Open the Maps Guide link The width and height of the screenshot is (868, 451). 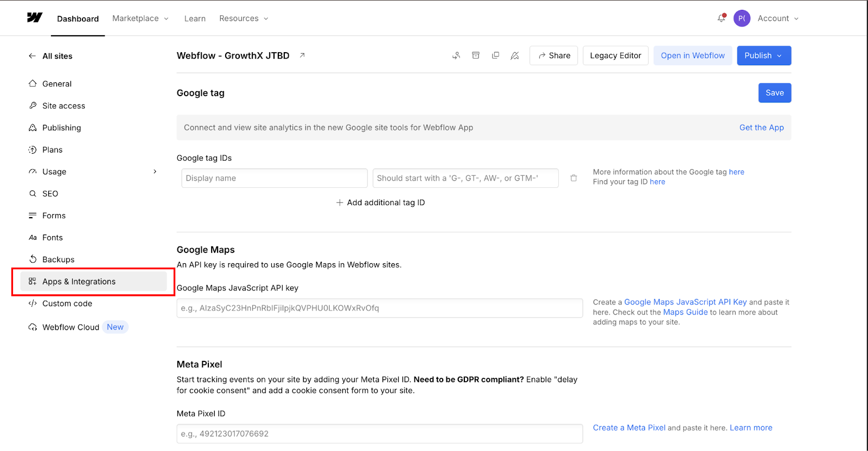pyautogui.click(x=685, y=312)
